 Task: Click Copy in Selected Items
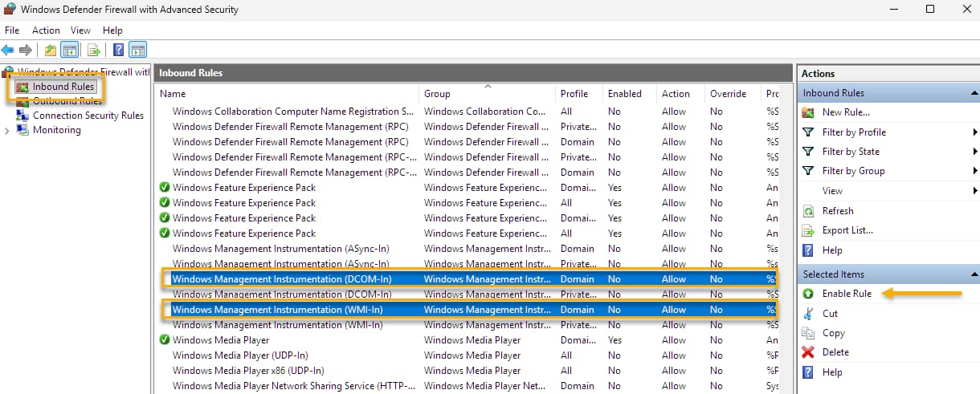click(x=834, y=333)
